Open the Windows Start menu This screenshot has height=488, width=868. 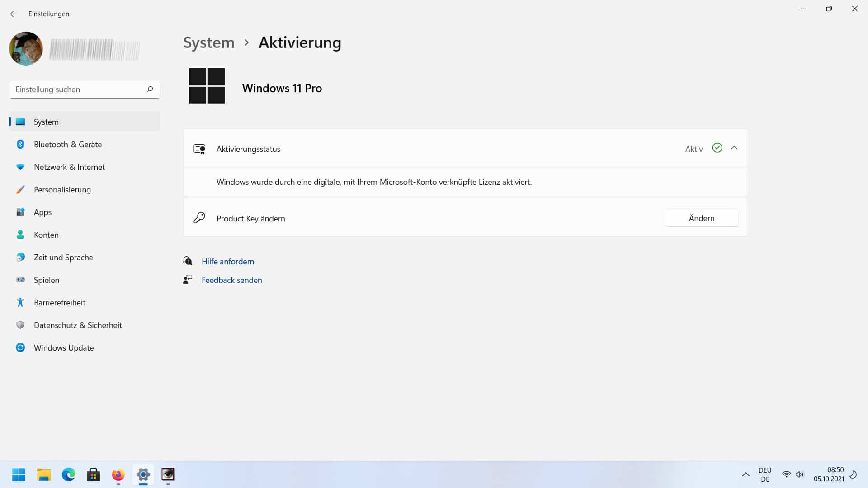pos(19,474)
